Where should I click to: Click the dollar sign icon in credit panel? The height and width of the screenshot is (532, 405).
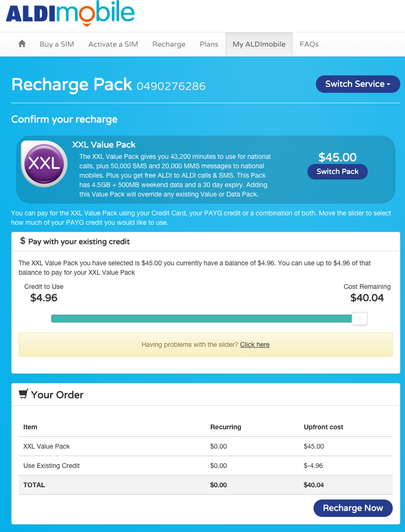pyautogui.click(x=23, y=241)
